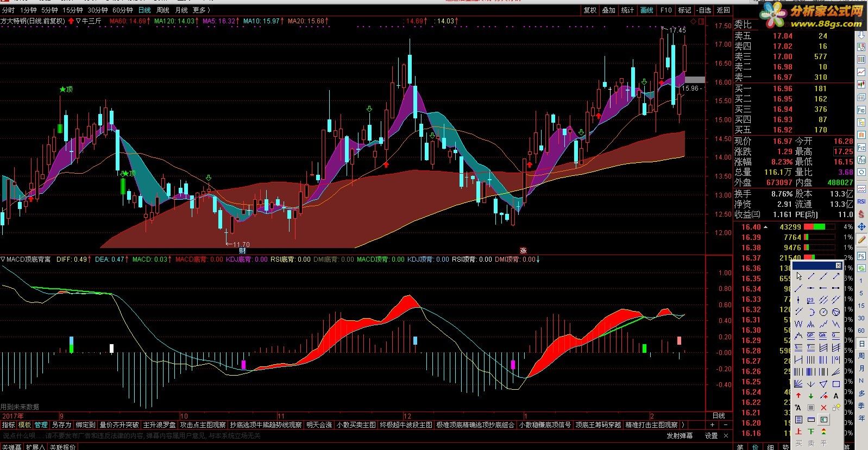868x450 pixels.
Task: Select the GA line tool
Action: [x=823, y=335]
